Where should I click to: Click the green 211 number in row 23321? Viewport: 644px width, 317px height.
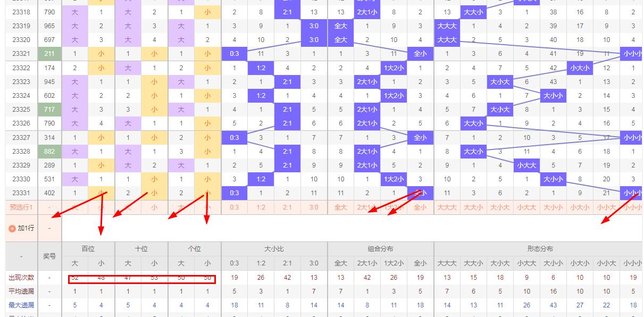[x=49, y=54]
